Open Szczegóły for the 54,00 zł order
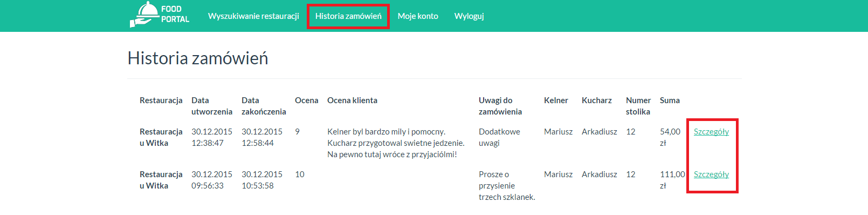 tap(711, 132)
